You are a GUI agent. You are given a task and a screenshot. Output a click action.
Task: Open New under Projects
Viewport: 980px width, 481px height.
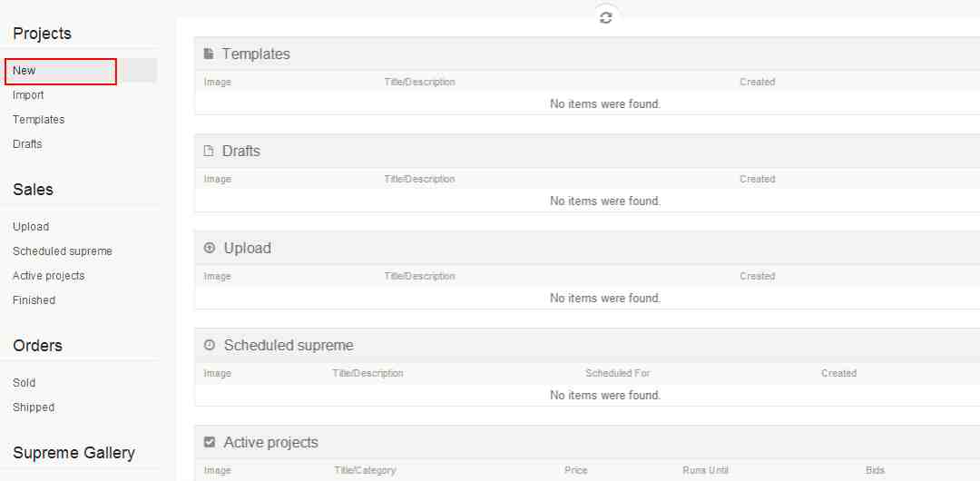pos(24,71)
